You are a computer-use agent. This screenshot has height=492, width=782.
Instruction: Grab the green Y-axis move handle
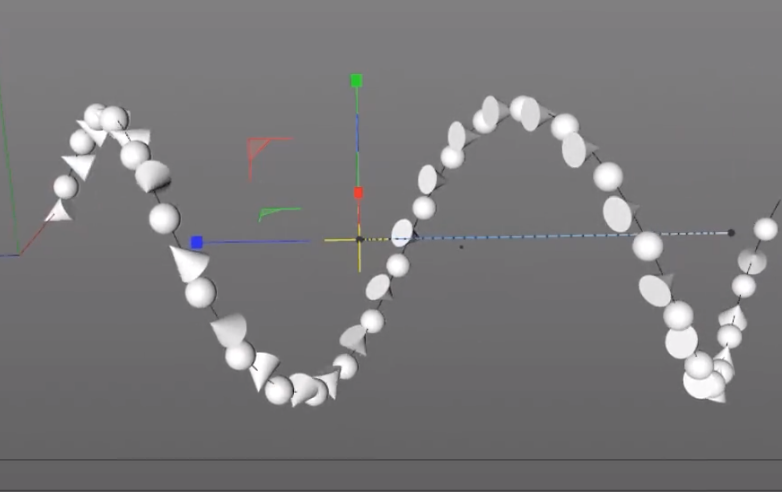coord(356,80)
